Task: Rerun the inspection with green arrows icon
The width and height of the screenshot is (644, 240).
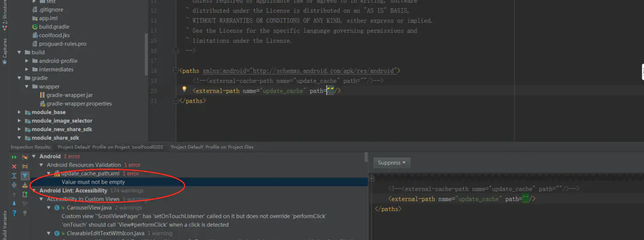Action: pos(14,157)
